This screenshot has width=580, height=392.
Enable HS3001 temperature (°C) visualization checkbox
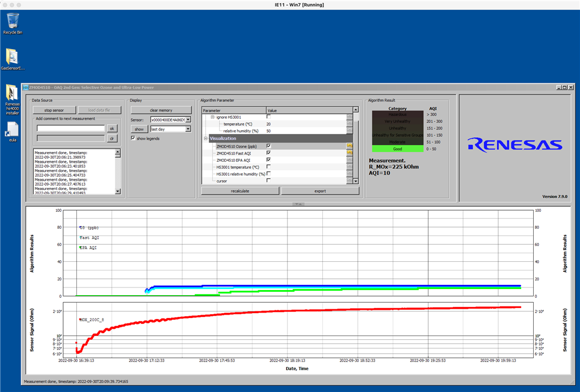point(268,167)
